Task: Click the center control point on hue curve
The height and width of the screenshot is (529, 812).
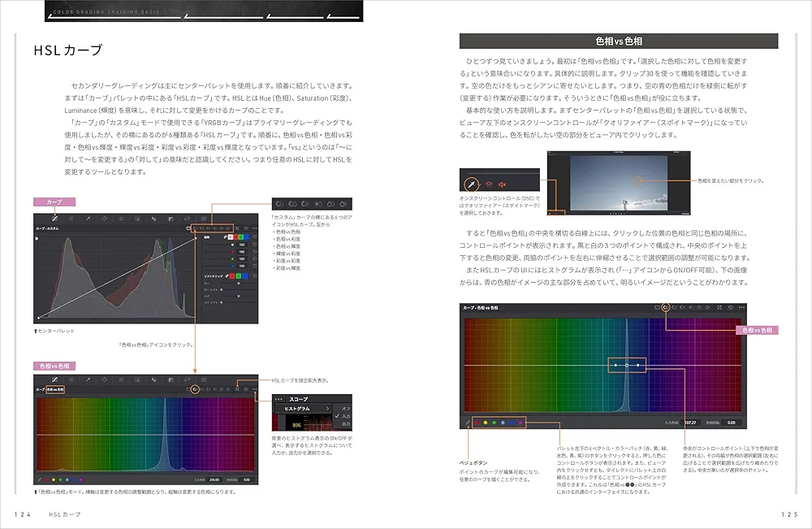Action: click(x=627, y=366)
